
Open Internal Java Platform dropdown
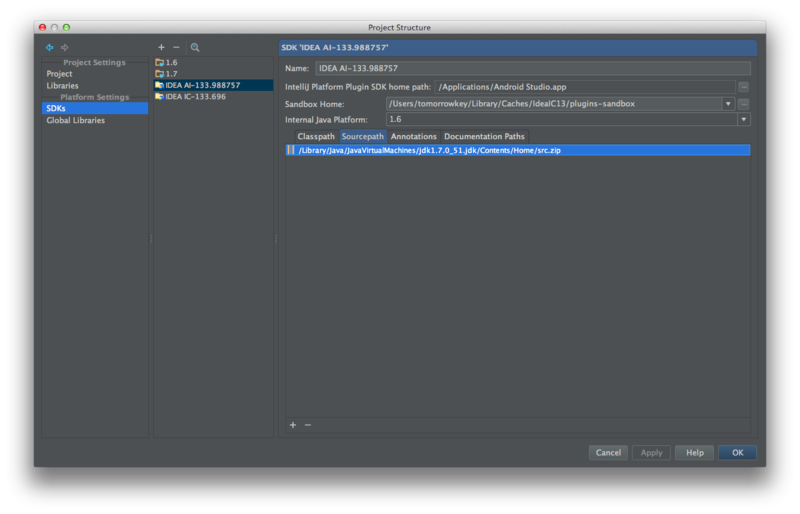coord(743,119)
